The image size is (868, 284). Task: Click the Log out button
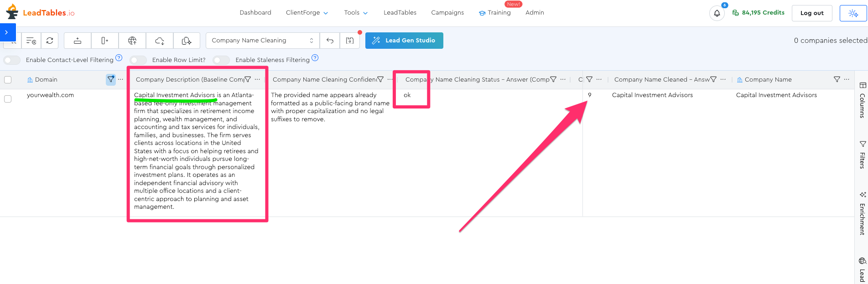tap(811, 13)
